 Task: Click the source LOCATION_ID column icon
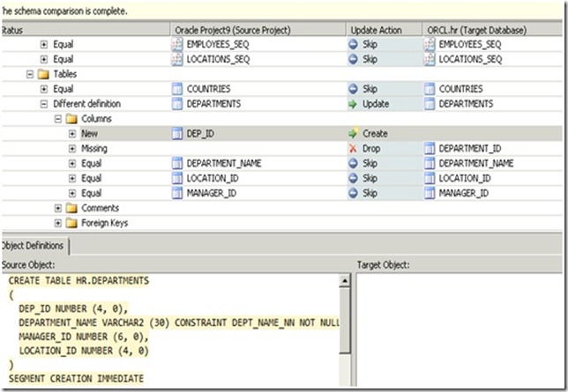176,178
